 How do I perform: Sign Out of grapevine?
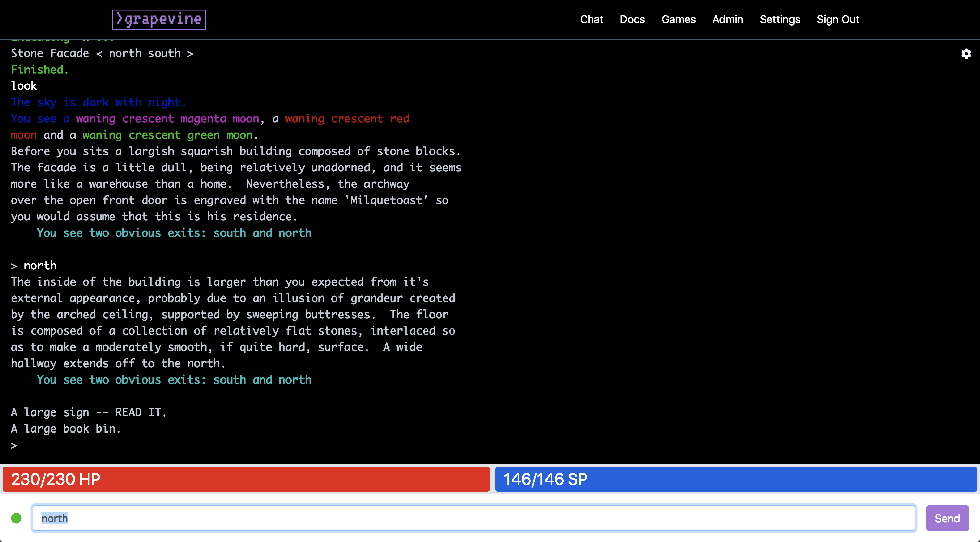pyautogui.click(x=838, y=19)
